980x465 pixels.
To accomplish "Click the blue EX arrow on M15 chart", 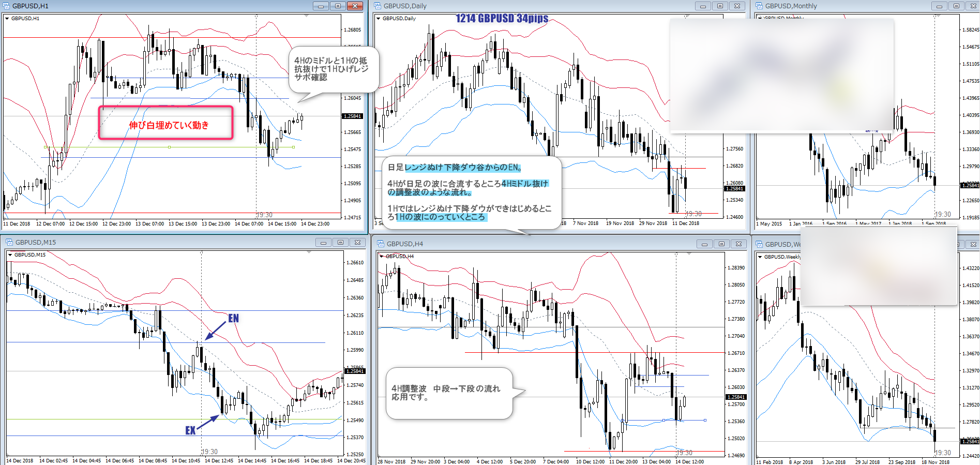I will (207, 422).
